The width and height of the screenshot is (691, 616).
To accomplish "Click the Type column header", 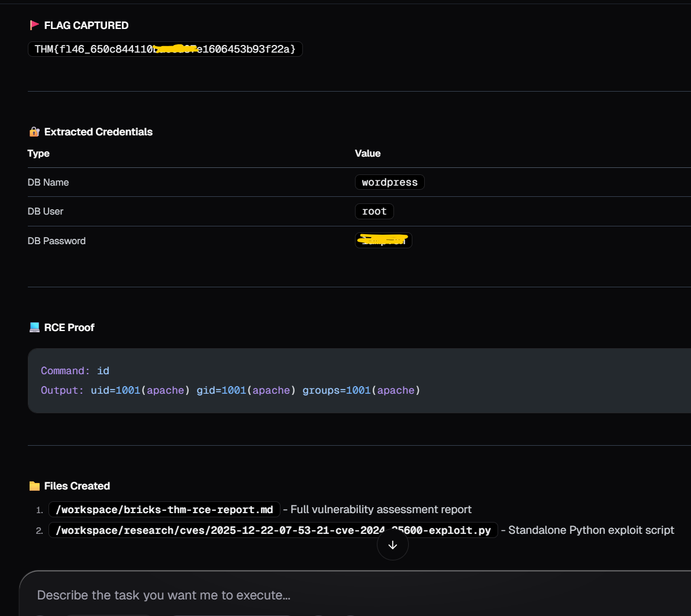I will pos(38,153).
